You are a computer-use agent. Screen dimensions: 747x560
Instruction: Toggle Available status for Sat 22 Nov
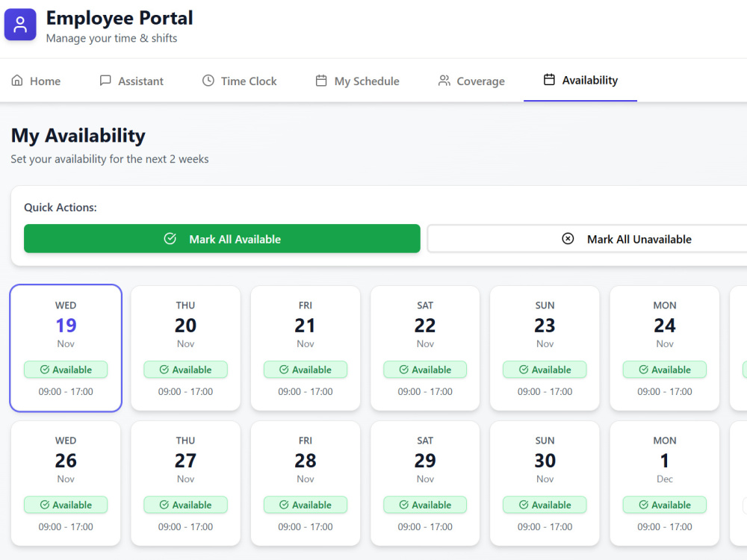pyautogui.click(x=425, y=370)
